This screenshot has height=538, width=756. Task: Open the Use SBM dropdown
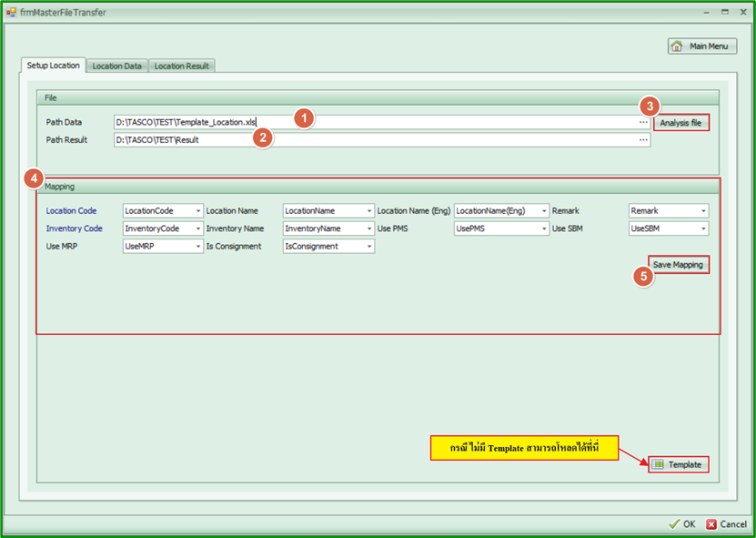point(703,229)
